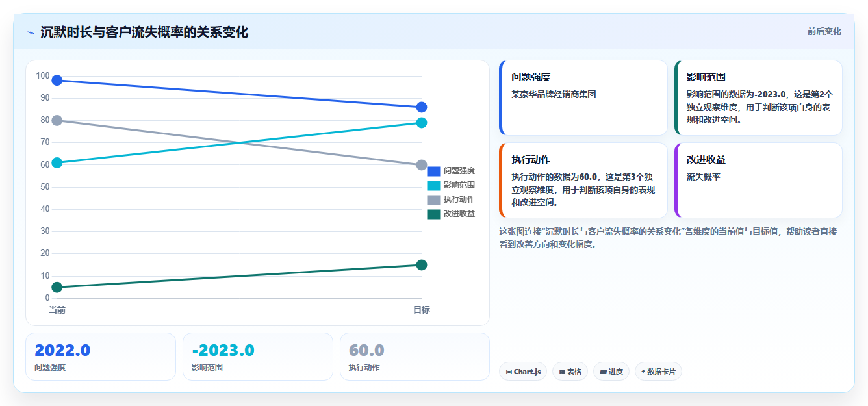
Task: Select 影响范围 data point at 当前
Action: 57,162
